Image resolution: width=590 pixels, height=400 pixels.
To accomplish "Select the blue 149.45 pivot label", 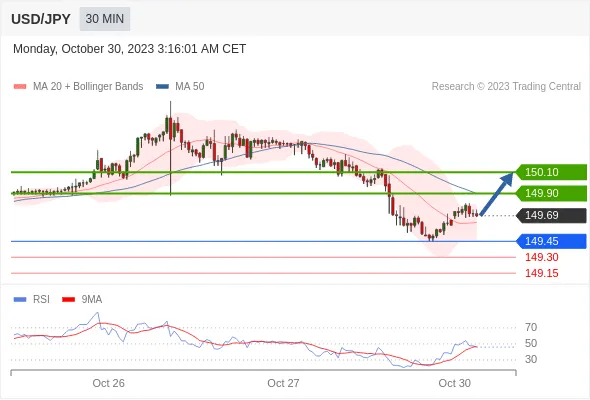I will pos(552,241).
